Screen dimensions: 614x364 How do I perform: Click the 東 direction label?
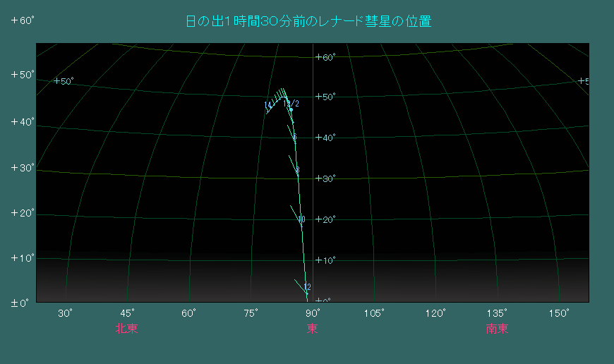(x=312, y=329)
